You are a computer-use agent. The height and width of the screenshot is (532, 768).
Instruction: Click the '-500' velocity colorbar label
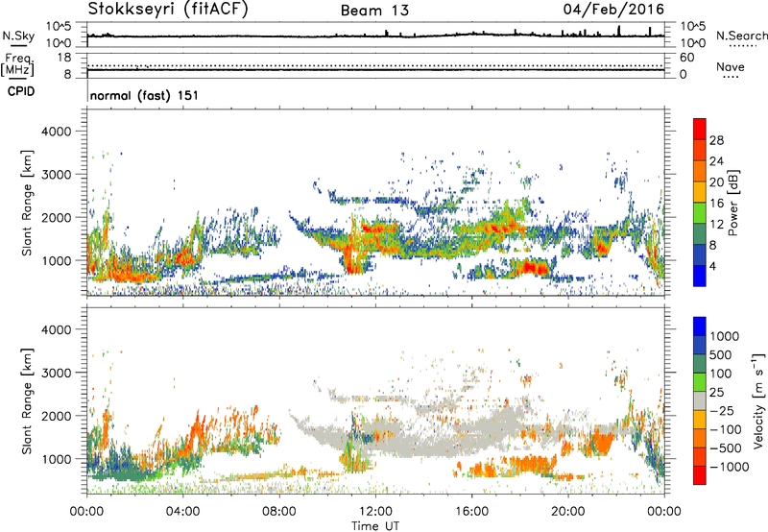726,448
